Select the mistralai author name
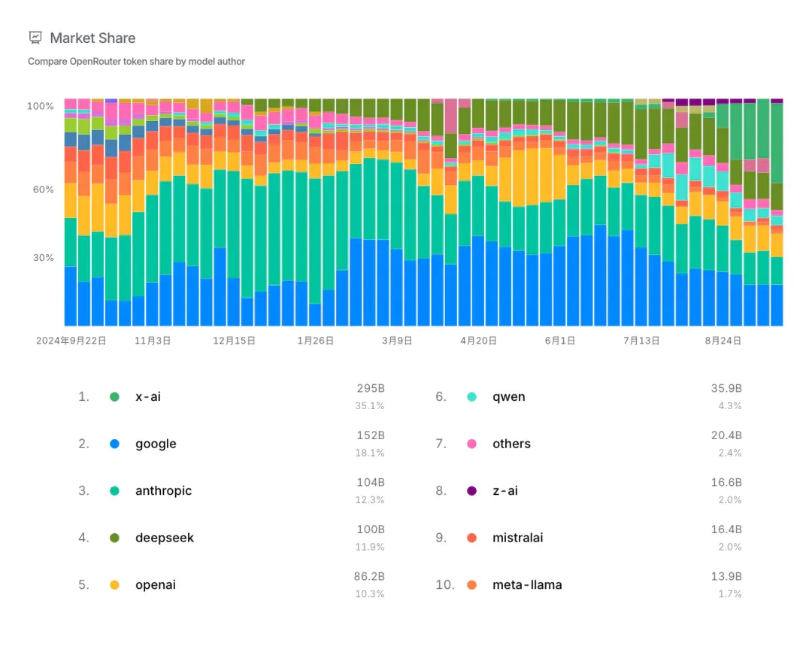Screen dimensions: 812x649 pos(518,538)
